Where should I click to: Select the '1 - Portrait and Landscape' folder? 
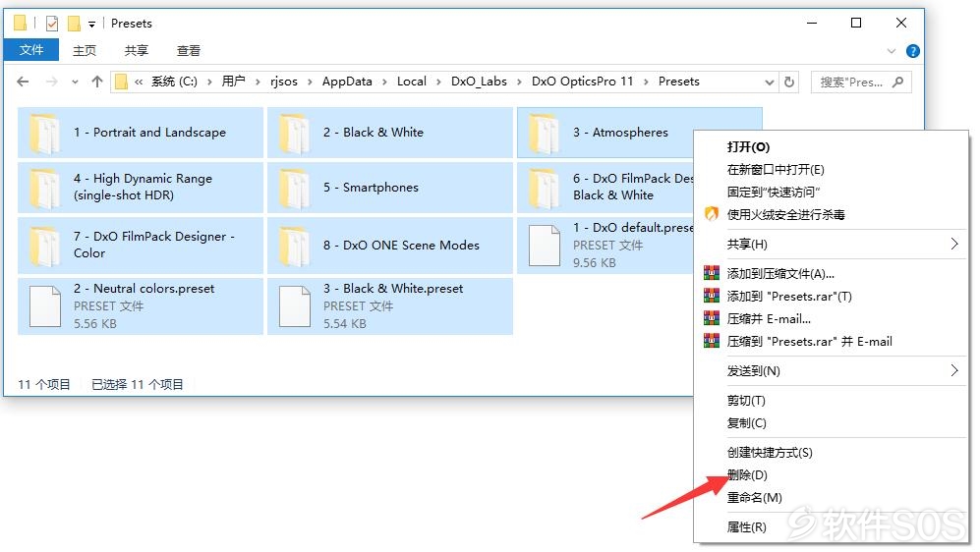point(141,133)
